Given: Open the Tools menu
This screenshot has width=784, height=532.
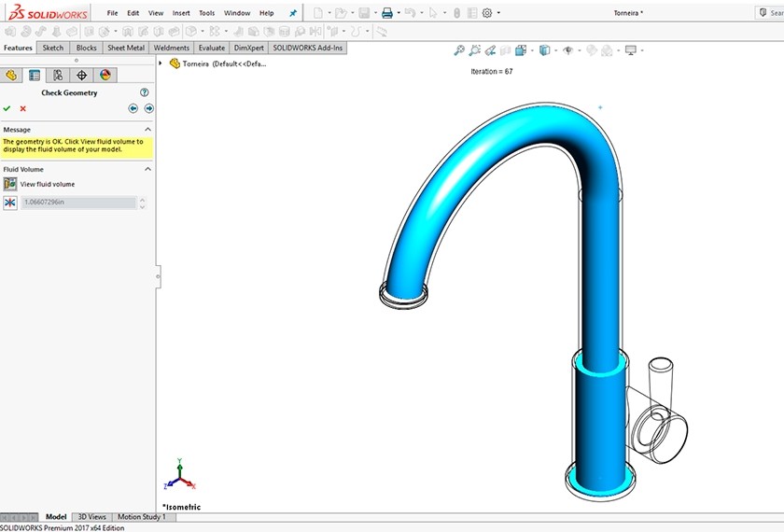Looking at the screenshot, I should pos(206,13).
